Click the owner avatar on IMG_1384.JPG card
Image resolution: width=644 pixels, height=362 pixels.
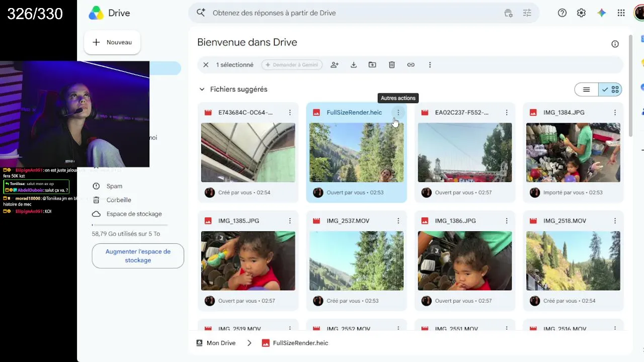[x=535, y=193]
